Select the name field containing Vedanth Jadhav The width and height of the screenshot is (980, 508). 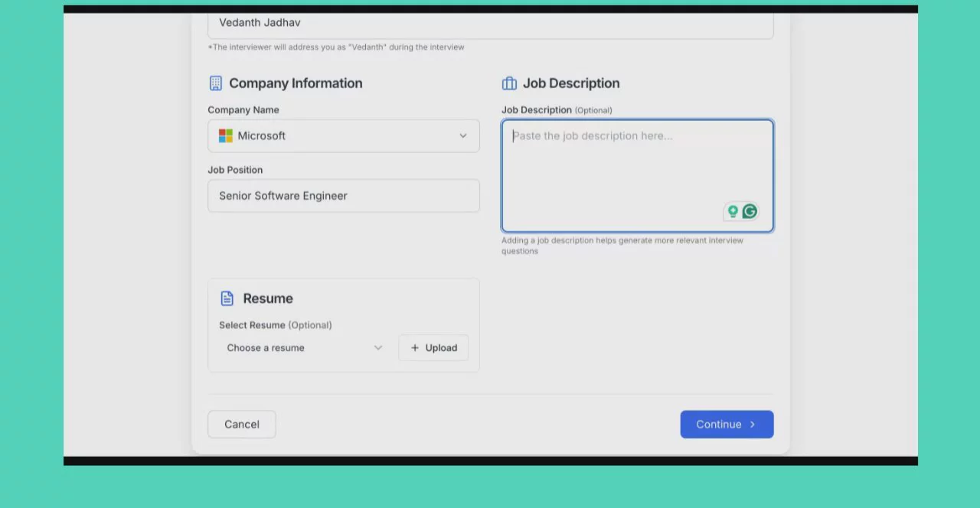(490, 23)
